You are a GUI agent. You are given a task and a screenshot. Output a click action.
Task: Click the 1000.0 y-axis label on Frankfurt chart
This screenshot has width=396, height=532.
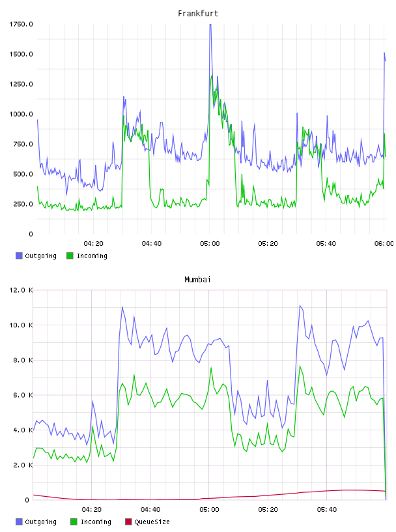(x=21, y=114)
